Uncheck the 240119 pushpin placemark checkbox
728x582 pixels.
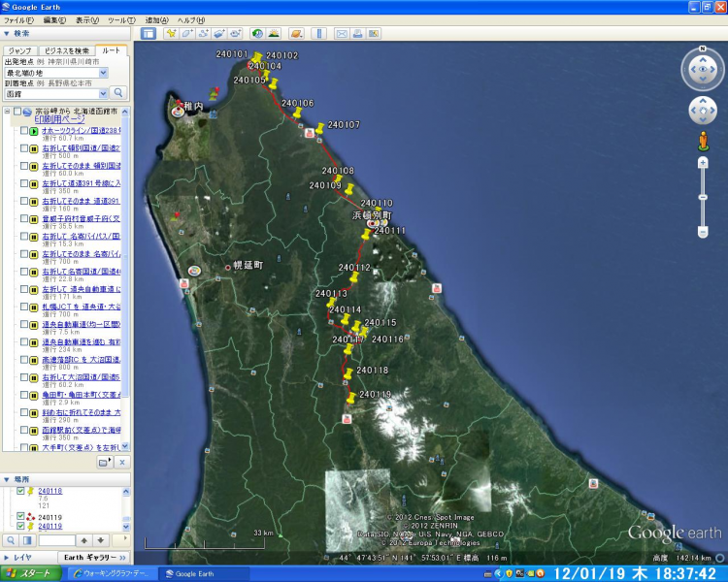[x=20, y=526]
